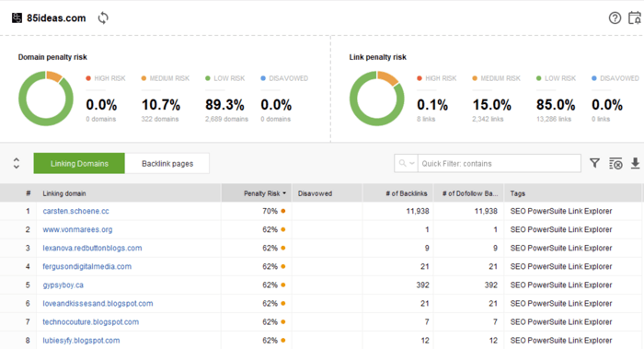Click the Link penalty risk donut chart
The width and height of the screenshot is (644, 349).
(x=377, y=99)
